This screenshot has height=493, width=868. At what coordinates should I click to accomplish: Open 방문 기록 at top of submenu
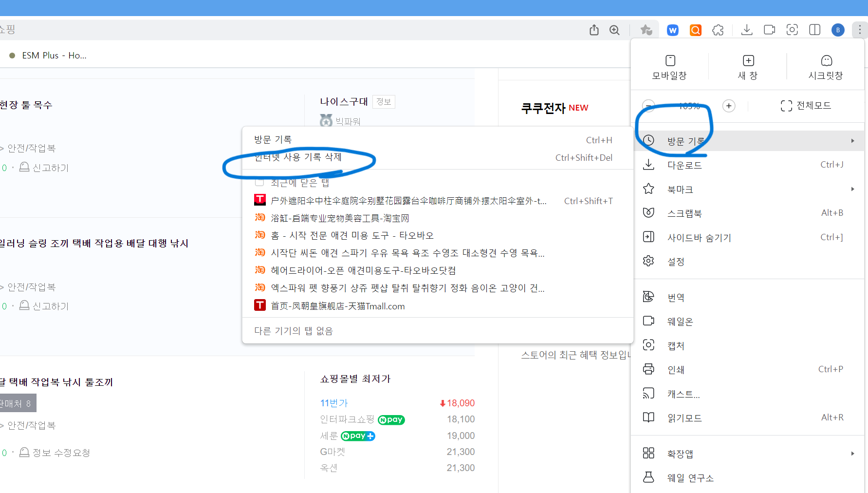pos(438,140)
